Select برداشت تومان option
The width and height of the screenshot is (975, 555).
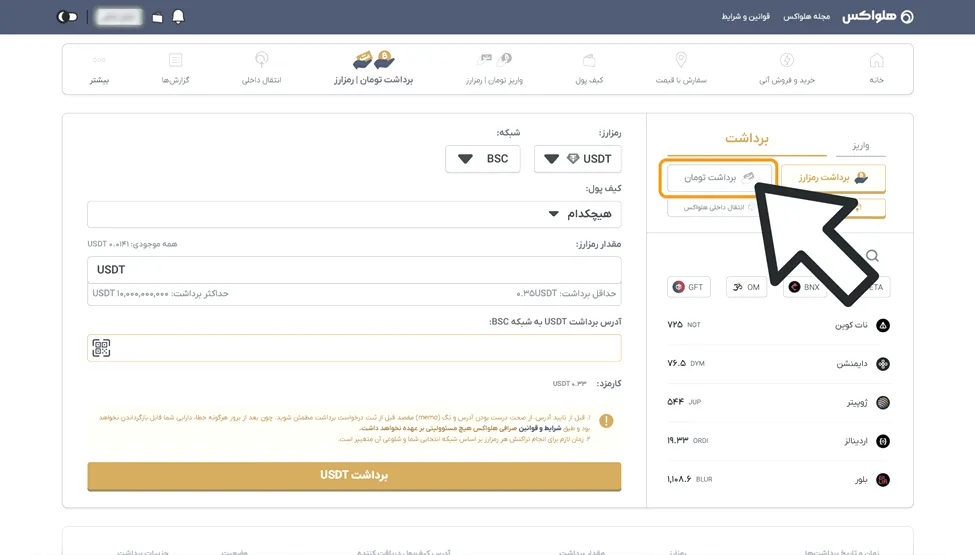pyautogui.click(x=719, y=178)
